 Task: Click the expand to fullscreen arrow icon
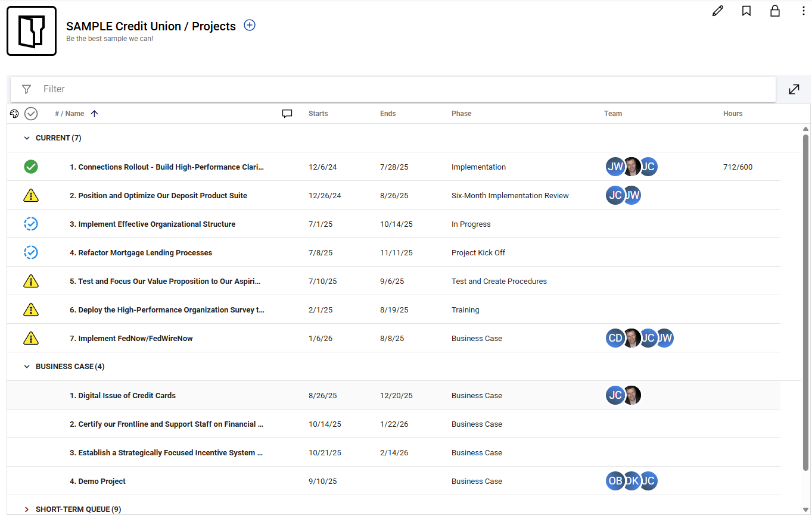click(794, 89)
